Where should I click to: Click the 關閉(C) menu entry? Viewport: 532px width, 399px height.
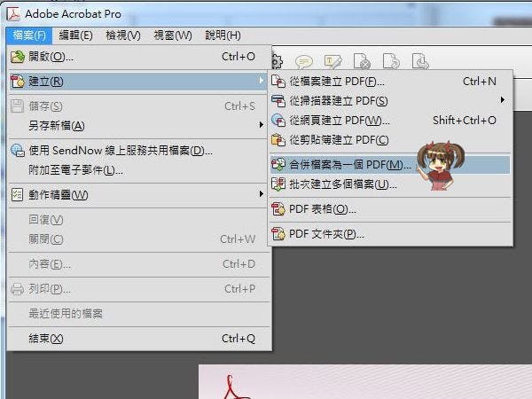click(139, 239)
